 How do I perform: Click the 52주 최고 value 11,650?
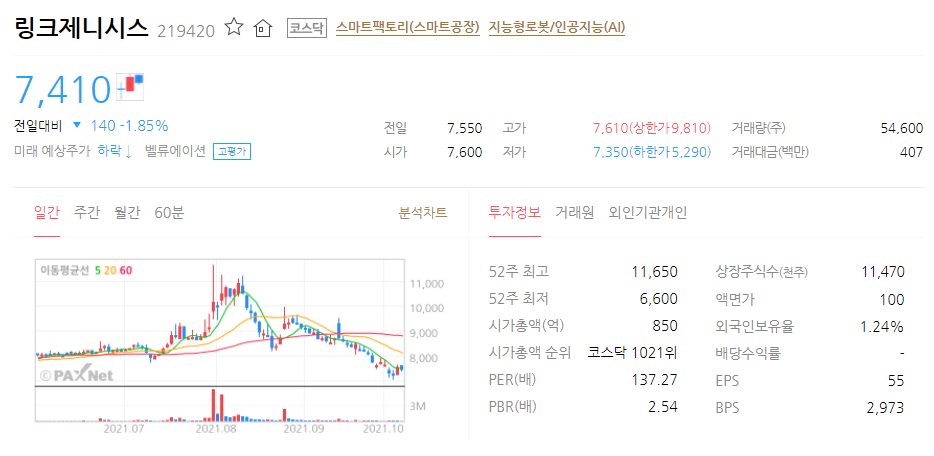pyautogui.click(x=655, y=272)
